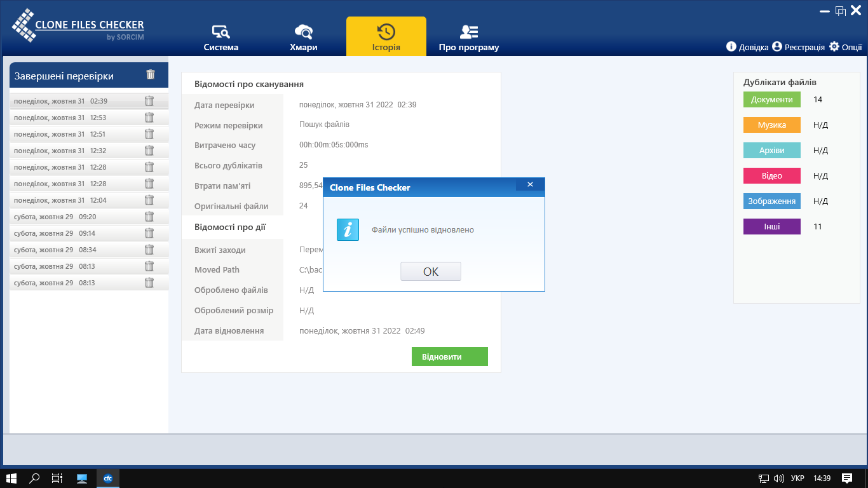868x488 pixels.
Task: Click the Інші category label
Action: pos(772,227)
